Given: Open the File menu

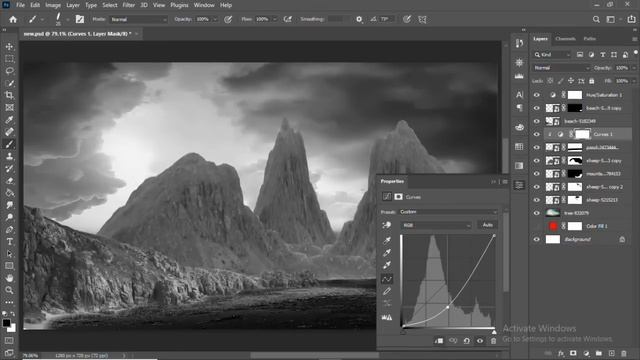Looking at the screenshot, I should point(20,5).
